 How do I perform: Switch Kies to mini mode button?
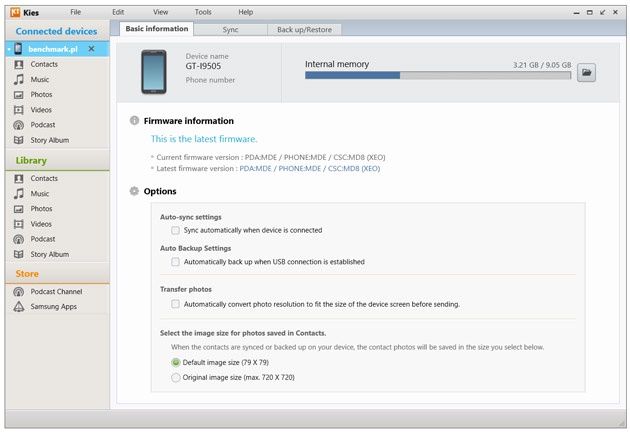[602, 12]
